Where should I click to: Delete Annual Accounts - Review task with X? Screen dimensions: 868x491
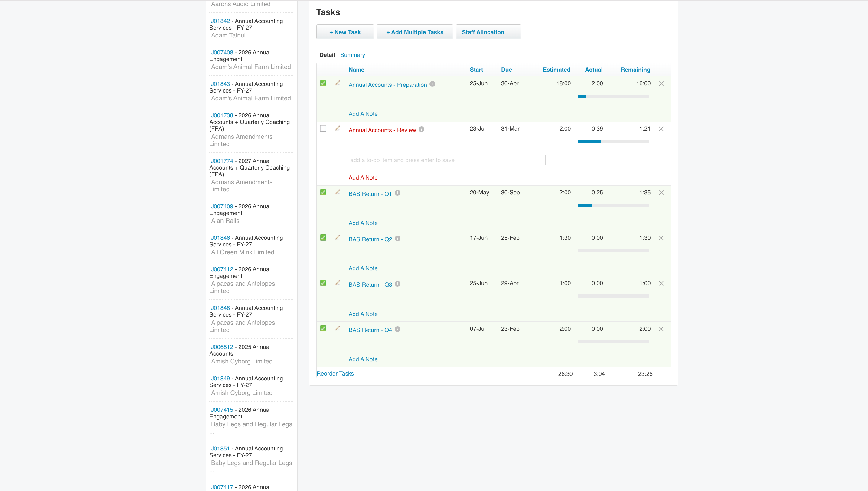[661, 129]
